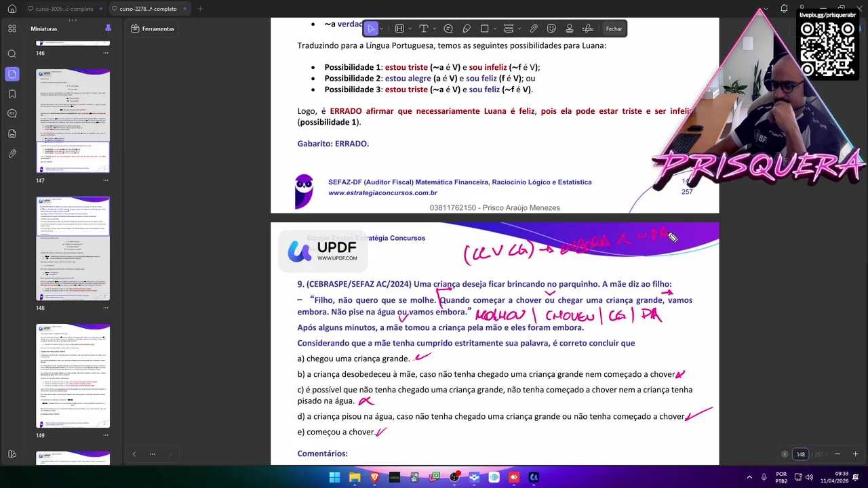
Task: Go to previous thumbnail view arrow
Action: (x=134, y=454)
